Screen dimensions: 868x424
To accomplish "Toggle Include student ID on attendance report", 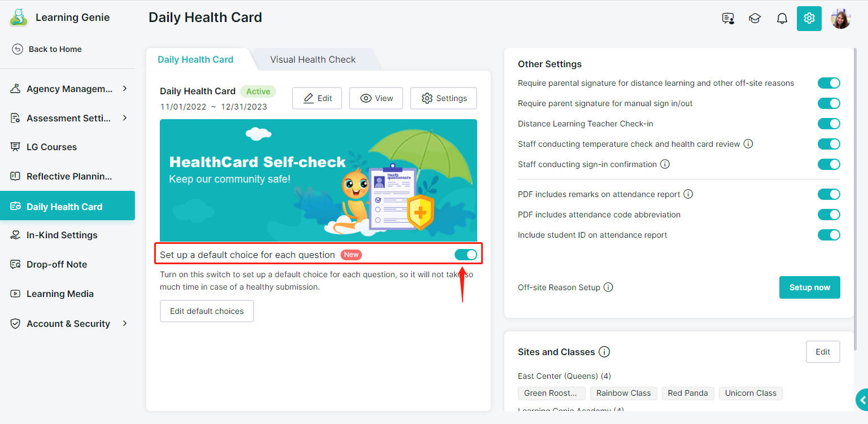I will pyautogui.click(x=829, y=235).
